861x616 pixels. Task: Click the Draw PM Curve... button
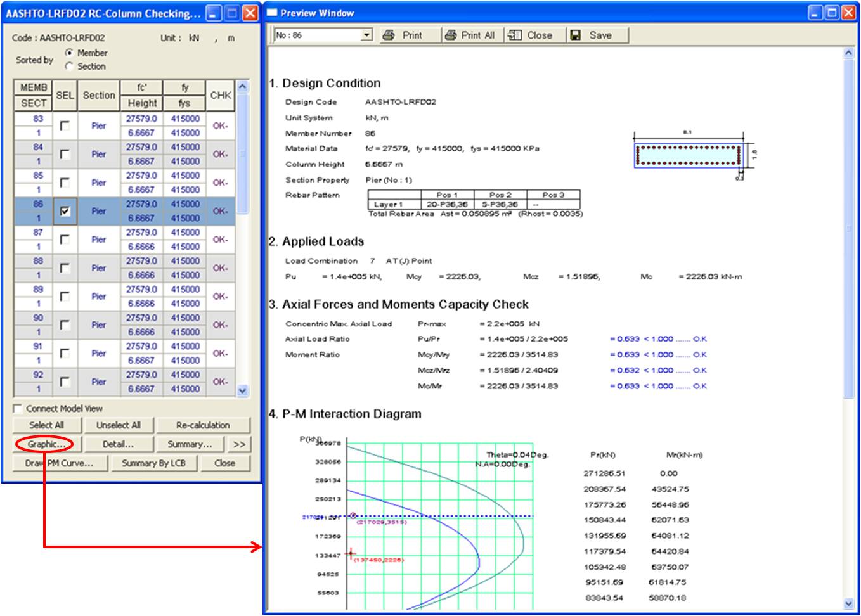[59, 463]
